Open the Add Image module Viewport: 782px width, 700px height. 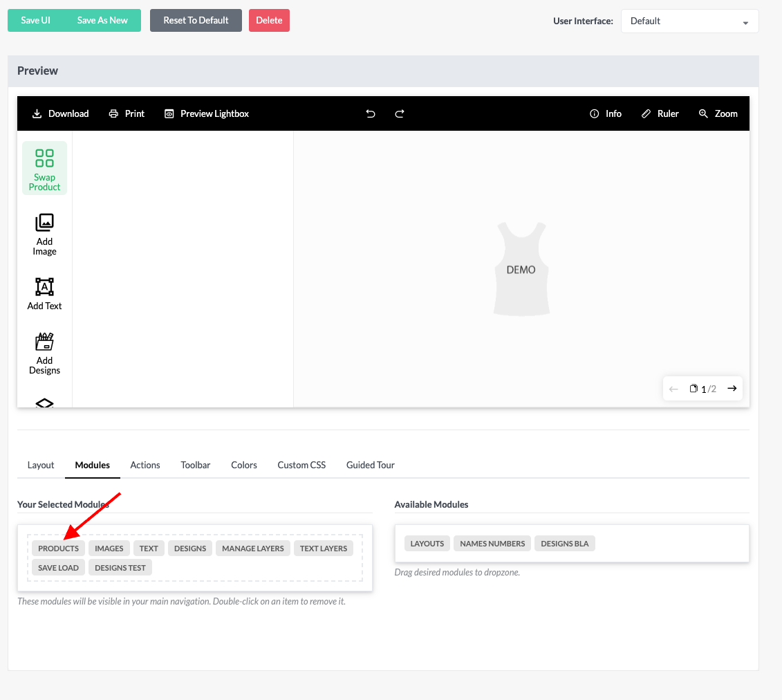pyautogui.click(x=44, y=234)
